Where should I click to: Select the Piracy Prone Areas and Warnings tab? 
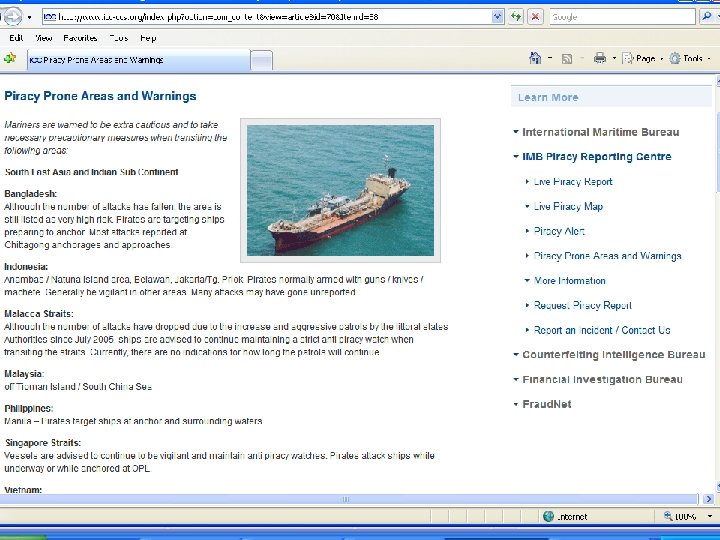139,60
